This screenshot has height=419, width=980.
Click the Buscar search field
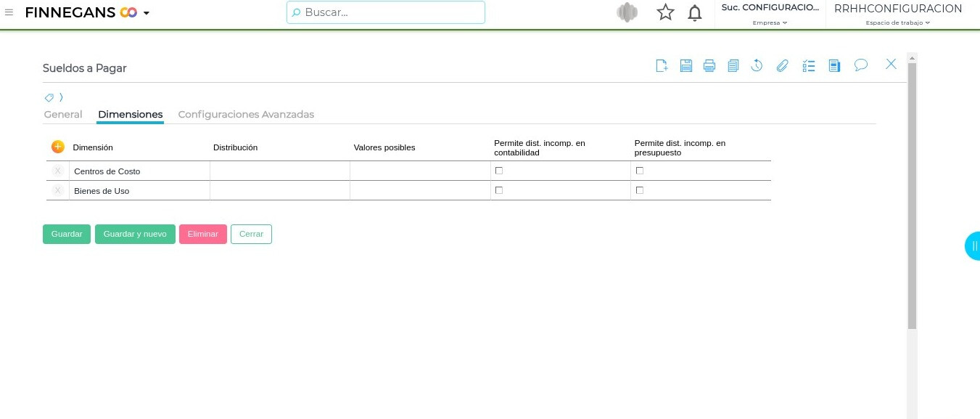point(386,12)
